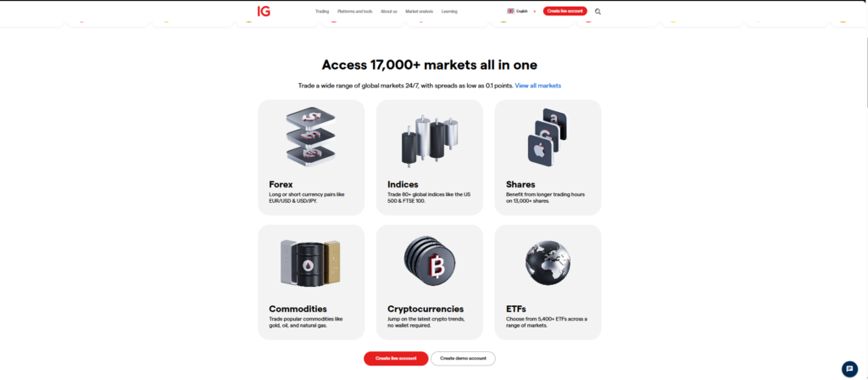Click the Indices candlestick icon
This screenshot has height=380, width=868.
(430, 140)
